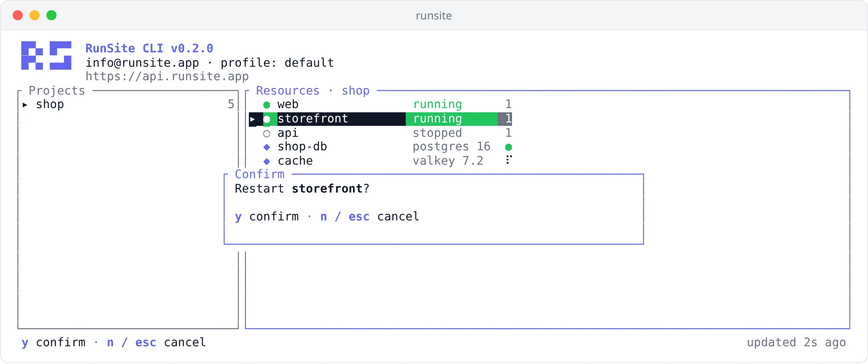Click the hollow stopped circle beside api
The height and width of the screenshot is (364, 868).
[x=267, y=133]
